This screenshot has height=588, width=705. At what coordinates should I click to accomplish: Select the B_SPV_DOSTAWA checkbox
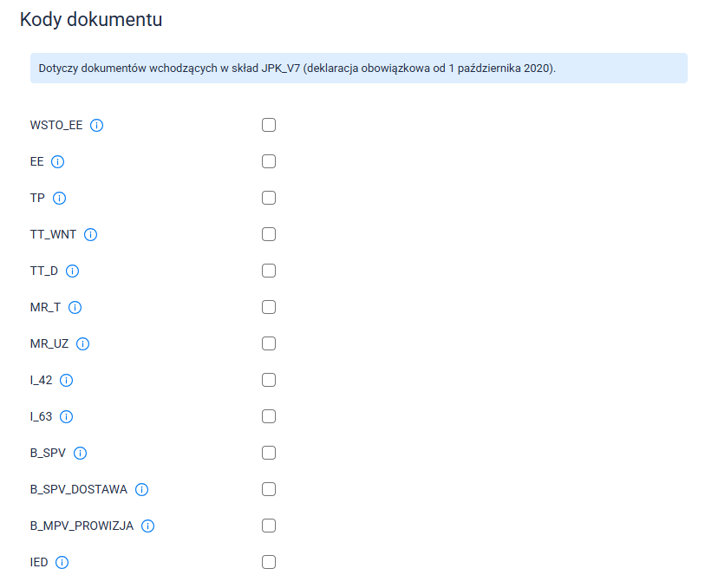[269, 489]
